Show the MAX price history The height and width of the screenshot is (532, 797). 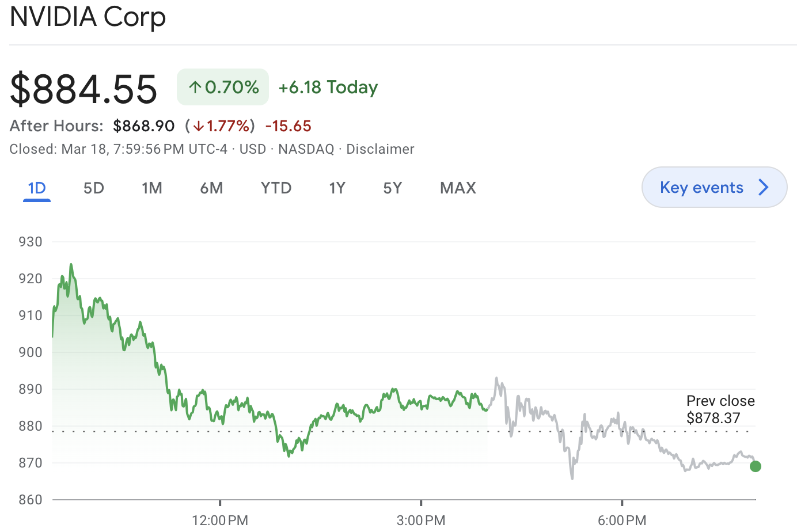click(458, 188)
